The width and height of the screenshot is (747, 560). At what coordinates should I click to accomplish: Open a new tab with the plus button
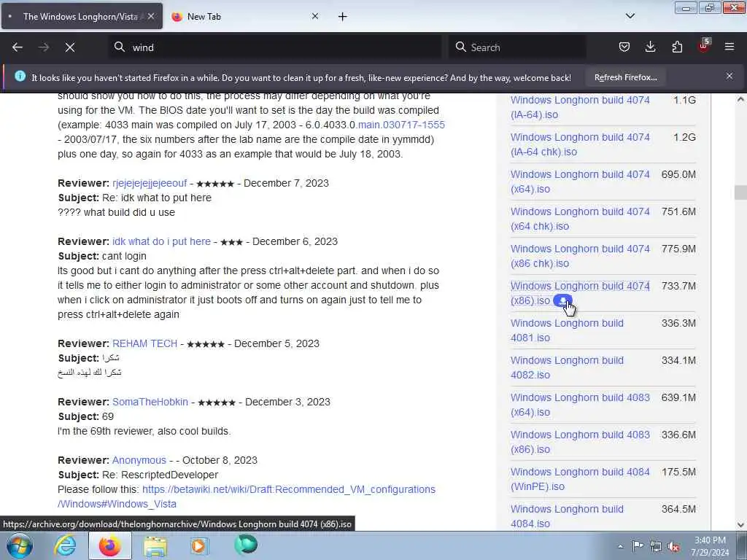343,16
